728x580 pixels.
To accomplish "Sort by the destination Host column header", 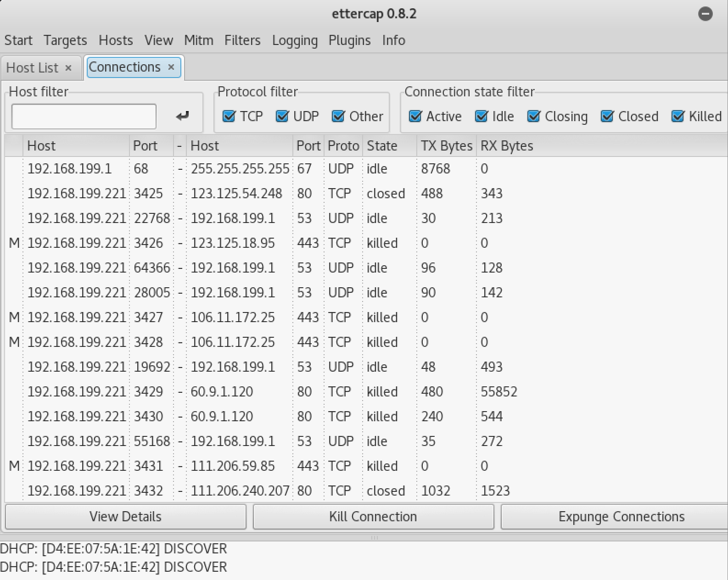I will [x=240, y=146].
